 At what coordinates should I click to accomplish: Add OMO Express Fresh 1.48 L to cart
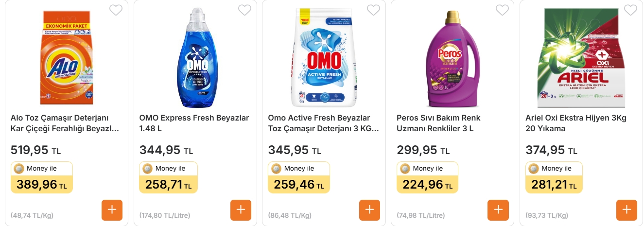point(241,210)
